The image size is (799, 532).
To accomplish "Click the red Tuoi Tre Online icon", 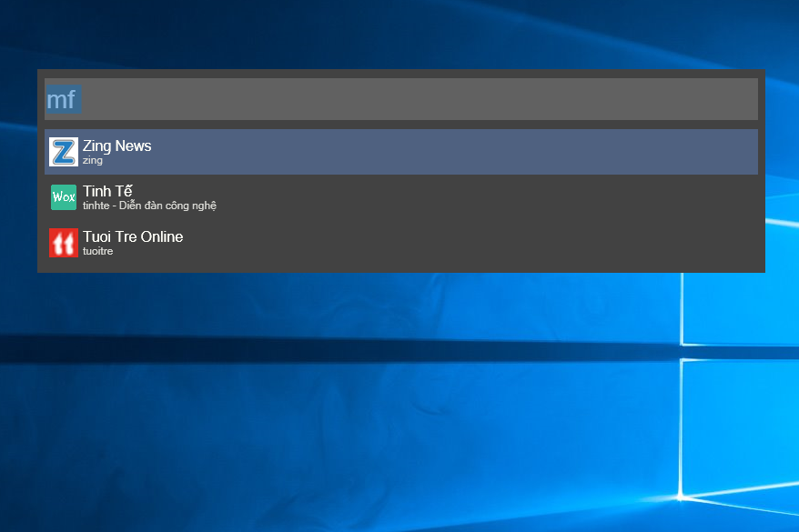I will [64, 242].
